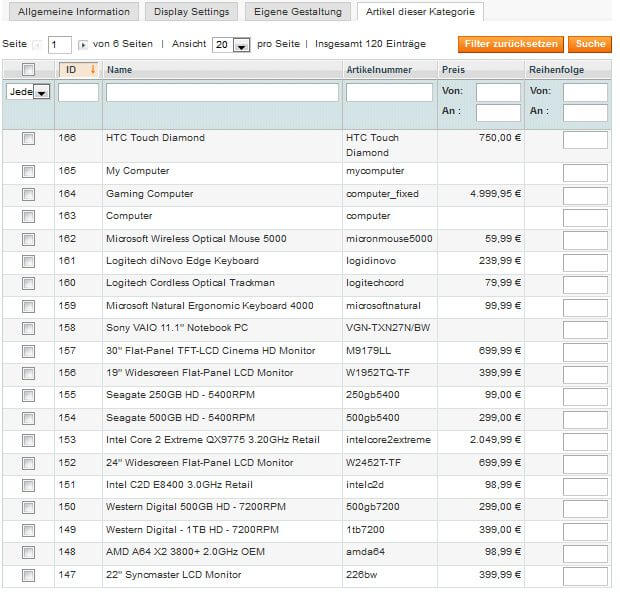Viewport: 620px width, 593px height.
Task: Sort by the Reihenfolge column header
Action: pos(556,70)
